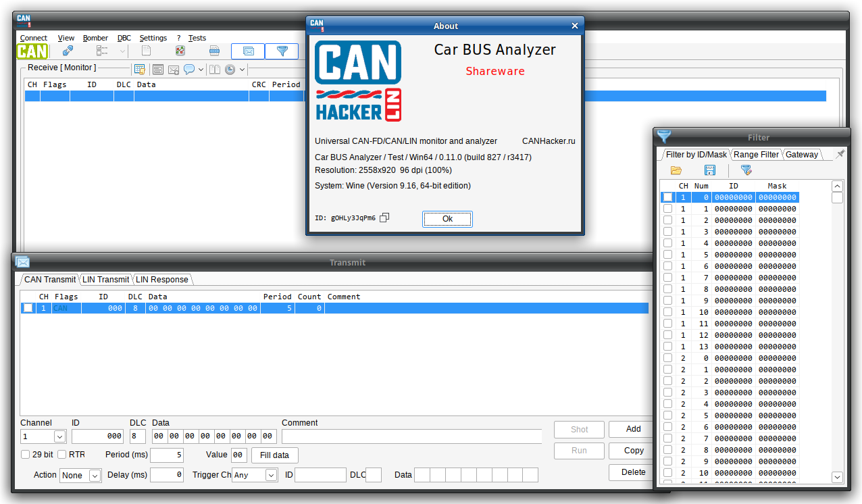Expand the clock timer dropdown arrow
Image resolution: width=862 pixels, height=504 pixels.
[242, 69]
